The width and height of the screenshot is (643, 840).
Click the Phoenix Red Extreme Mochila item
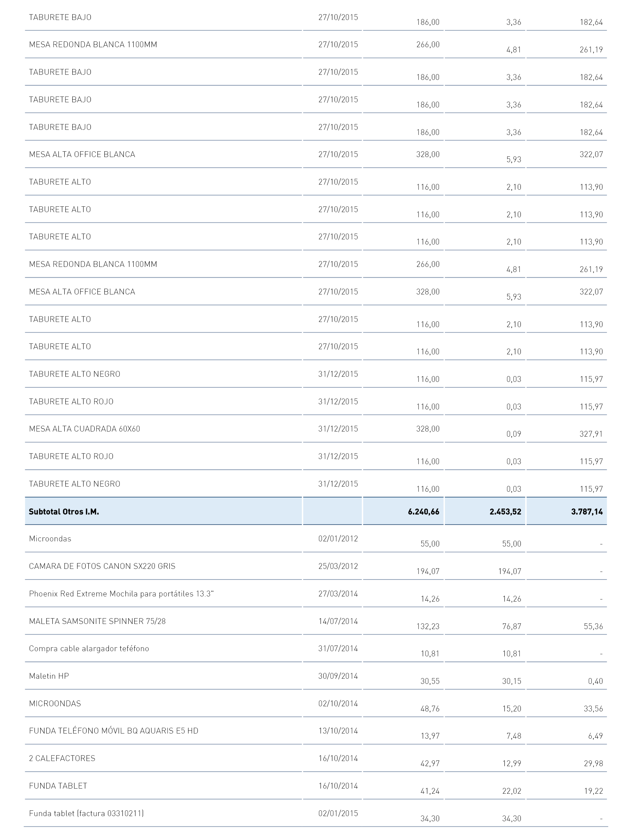point(121,594)
